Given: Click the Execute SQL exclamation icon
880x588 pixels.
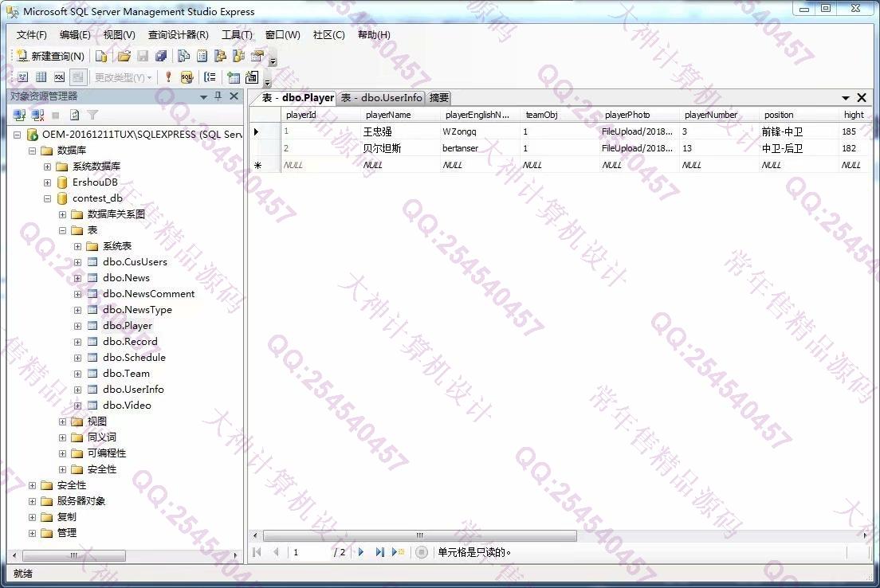Looking at the screenshot, I should 168,77.
